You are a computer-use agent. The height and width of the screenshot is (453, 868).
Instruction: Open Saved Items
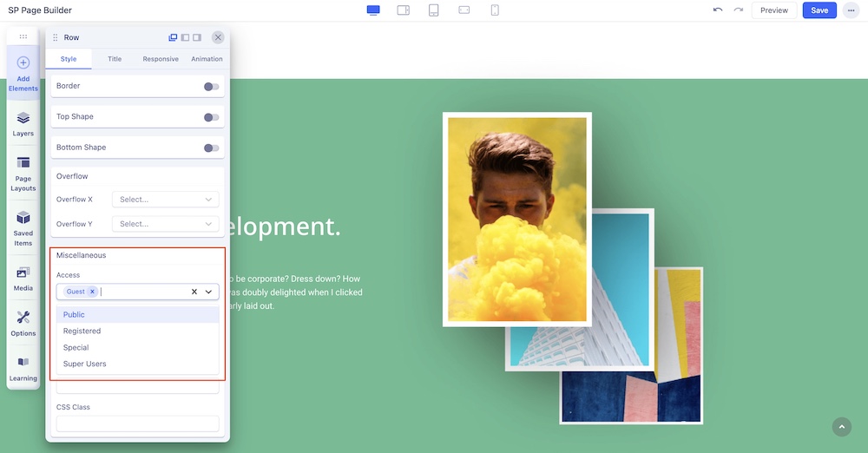coord(23,227)
